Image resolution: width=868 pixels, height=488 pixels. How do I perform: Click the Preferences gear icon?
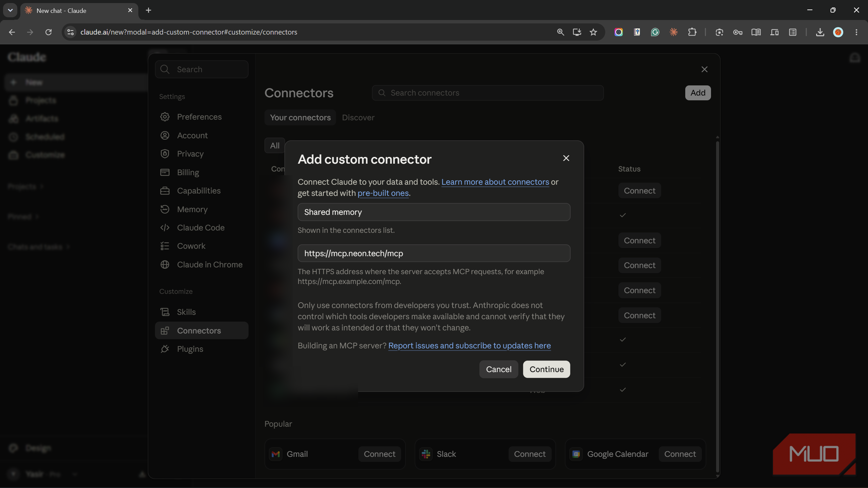point(165,117)
